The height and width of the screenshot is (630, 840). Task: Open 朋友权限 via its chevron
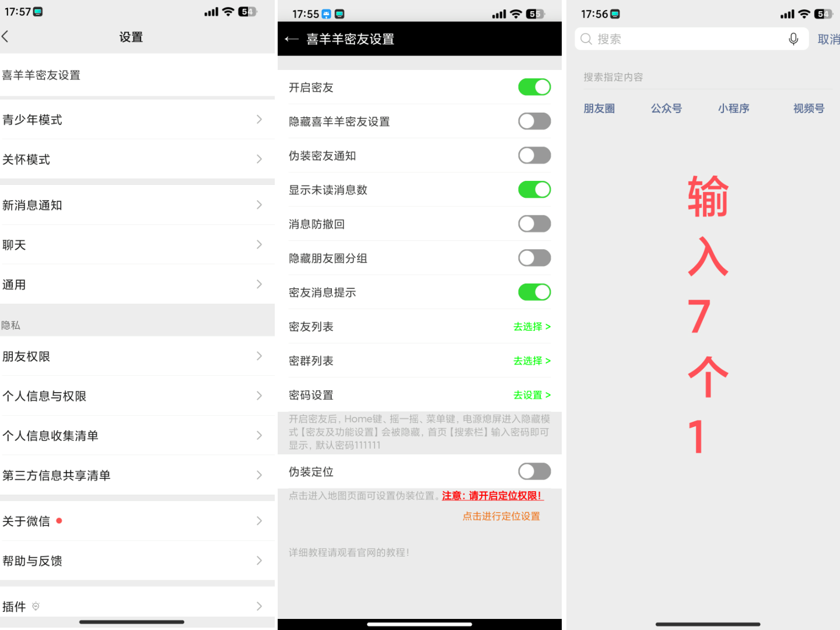260,356
